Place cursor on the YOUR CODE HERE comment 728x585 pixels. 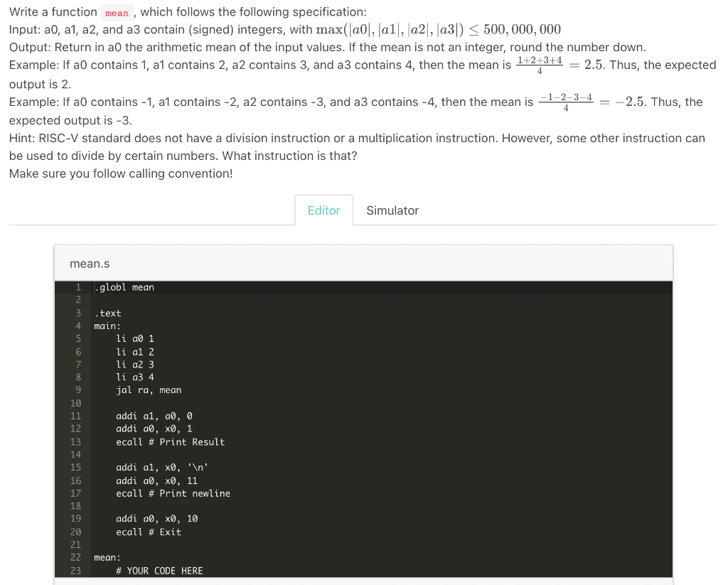point(159,570)
